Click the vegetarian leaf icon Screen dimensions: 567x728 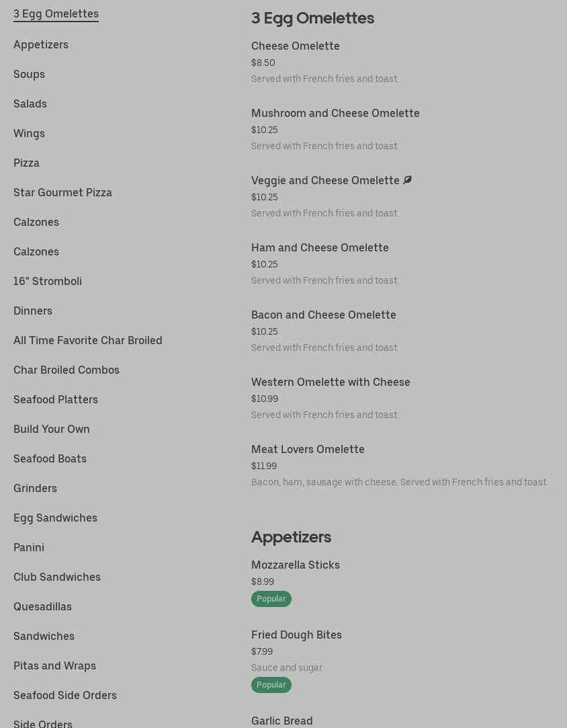pyautogui.click(x=407, y=180)
